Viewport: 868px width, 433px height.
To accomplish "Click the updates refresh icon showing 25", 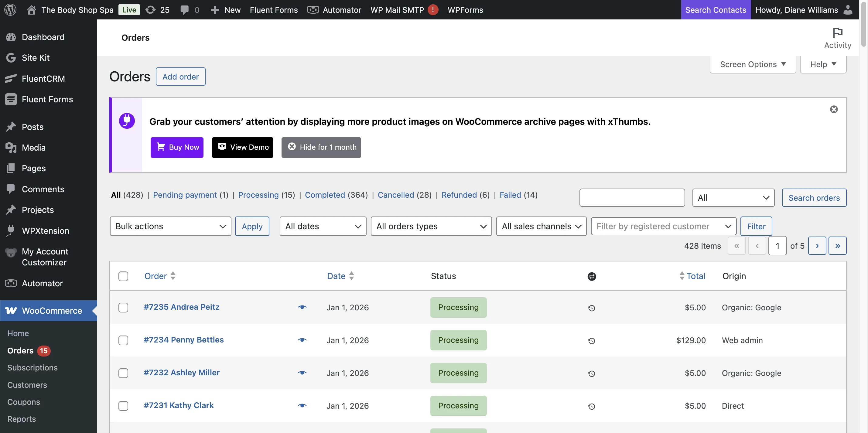I will pos(151,9).
